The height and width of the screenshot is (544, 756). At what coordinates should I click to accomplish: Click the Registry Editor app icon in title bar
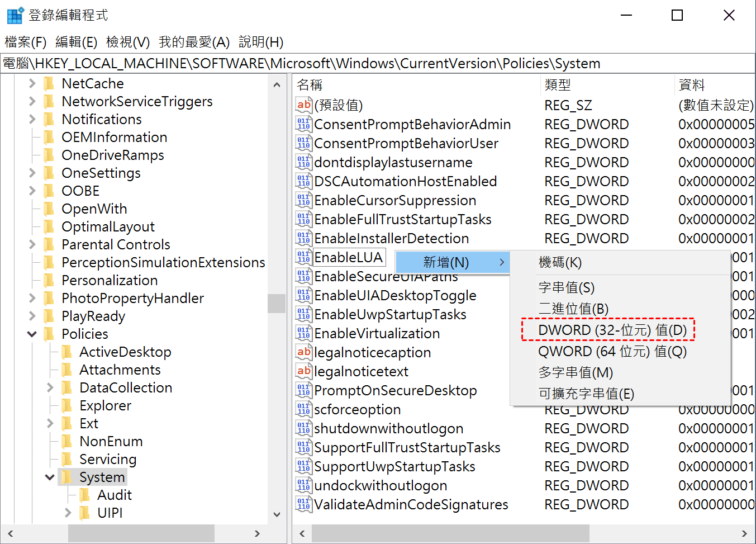[15, 15]
